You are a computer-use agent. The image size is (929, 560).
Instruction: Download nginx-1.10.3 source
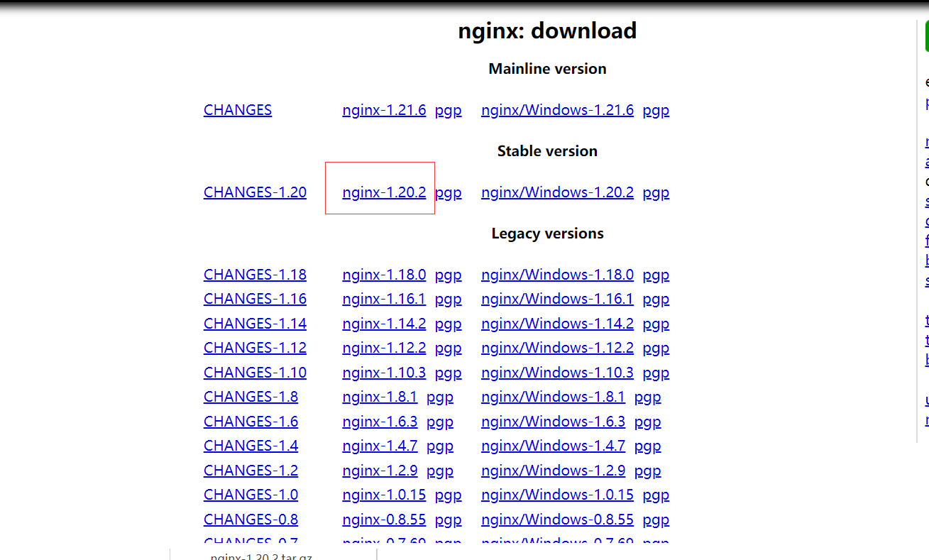(384, 373)
